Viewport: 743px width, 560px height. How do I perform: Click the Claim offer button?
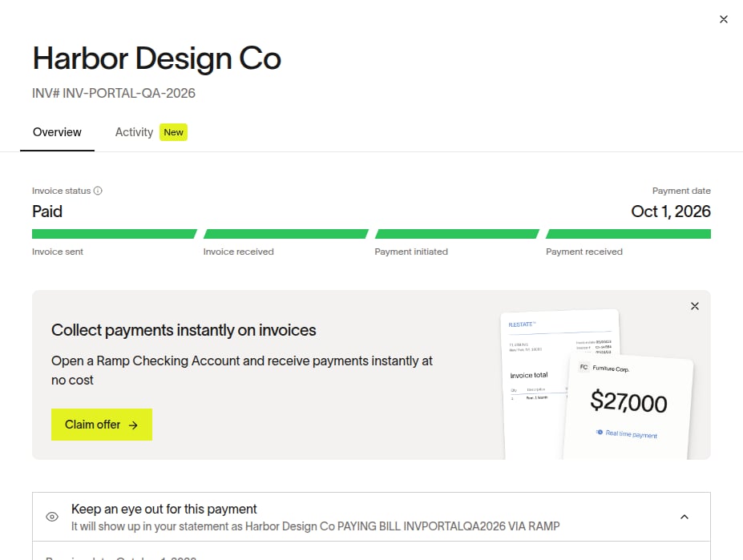(102, 425)
